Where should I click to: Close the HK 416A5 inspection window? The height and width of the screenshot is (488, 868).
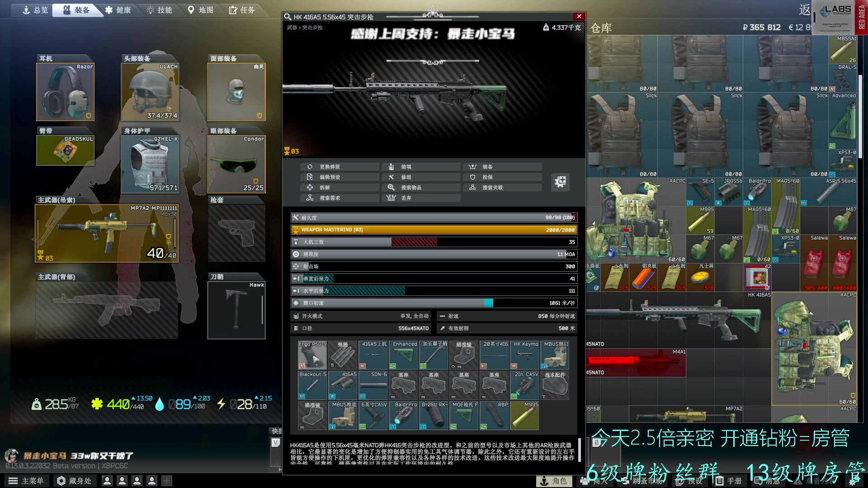point(579,17)
